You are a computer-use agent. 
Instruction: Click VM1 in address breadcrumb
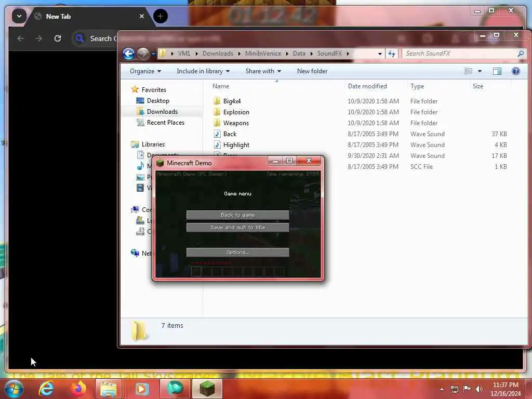click(184, 54)
